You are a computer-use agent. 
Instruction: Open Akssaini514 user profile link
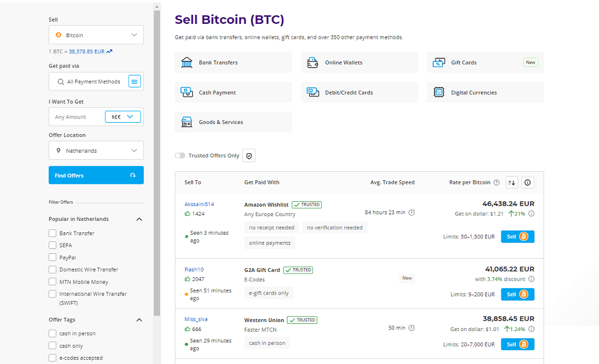(x=199, y=204)
